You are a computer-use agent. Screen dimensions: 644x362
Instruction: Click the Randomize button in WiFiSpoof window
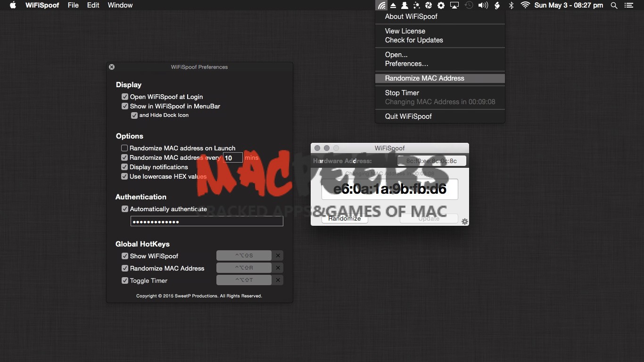click(345, 219)
